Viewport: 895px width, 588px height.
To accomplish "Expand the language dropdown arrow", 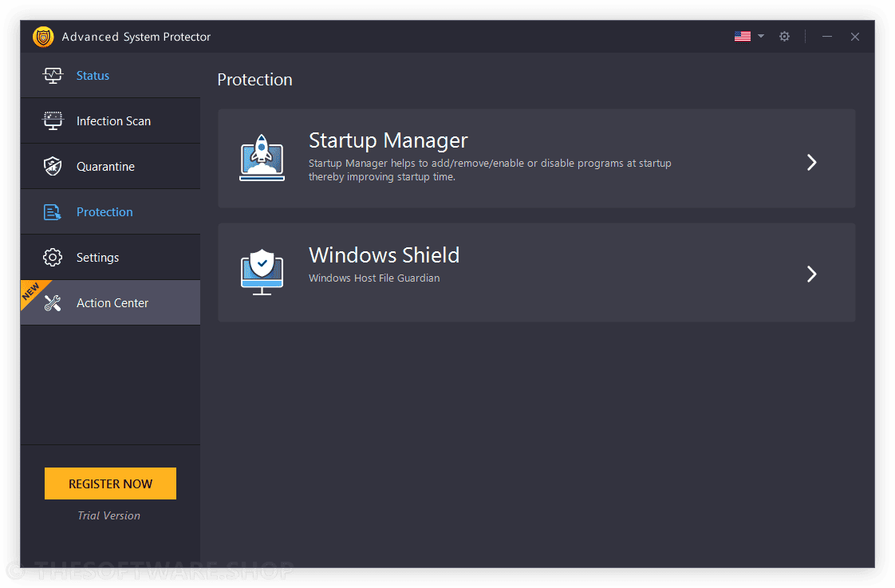I will pos(761,36).
